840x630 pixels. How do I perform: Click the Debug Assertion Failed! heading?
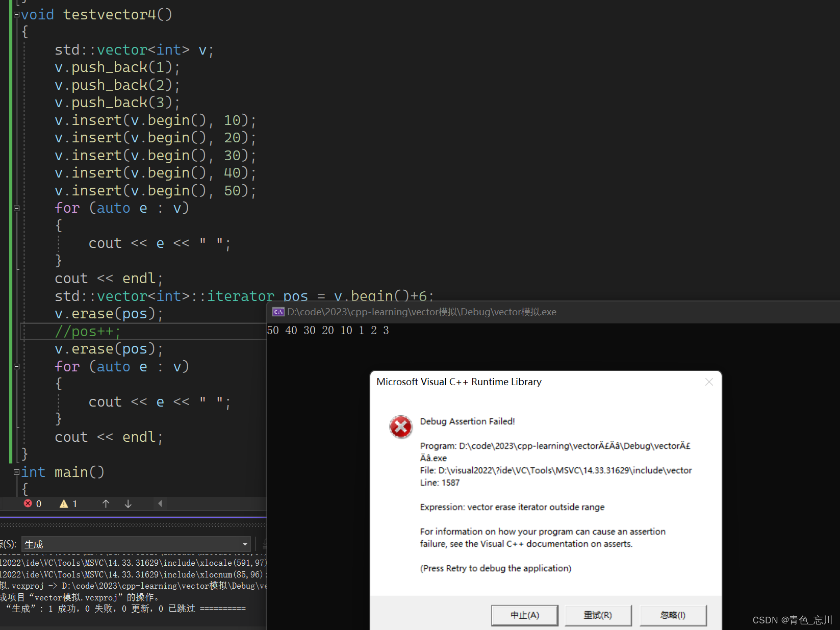pos(467,421)
